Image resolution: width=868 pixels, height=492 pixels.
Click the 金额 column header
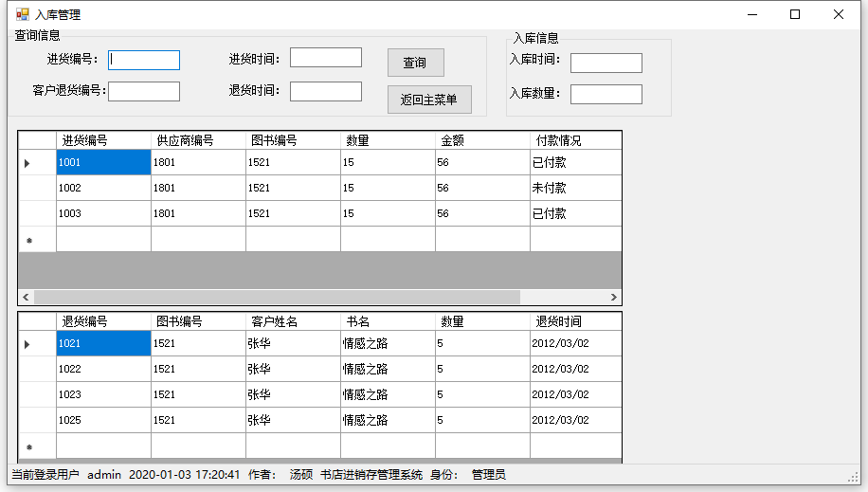coord(482,140)
